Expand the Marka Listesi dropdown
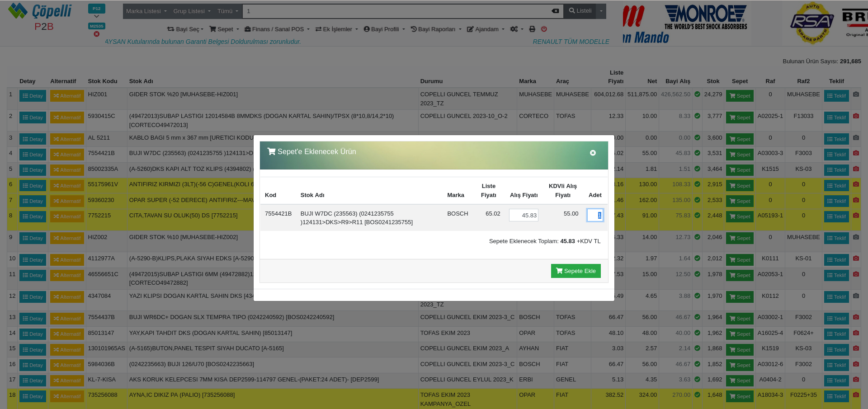This screenshot has height=409, width=868. [146, 11]
